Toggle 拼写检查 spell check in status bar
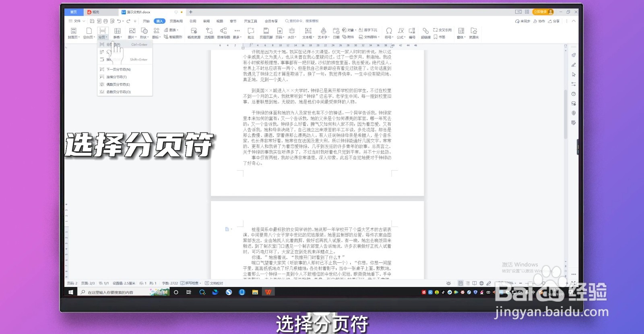This screenshot has height=334, width=644. point(191,283)
